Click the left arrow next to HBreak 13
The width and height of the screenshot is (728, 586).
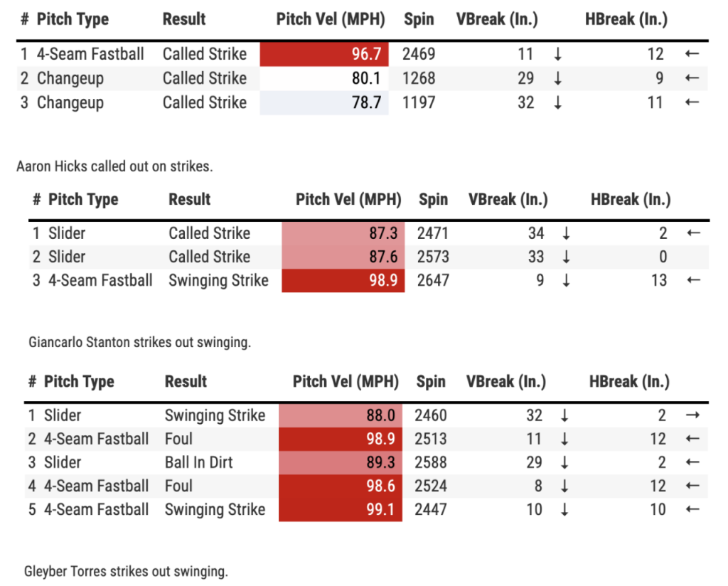coord(693,280)
